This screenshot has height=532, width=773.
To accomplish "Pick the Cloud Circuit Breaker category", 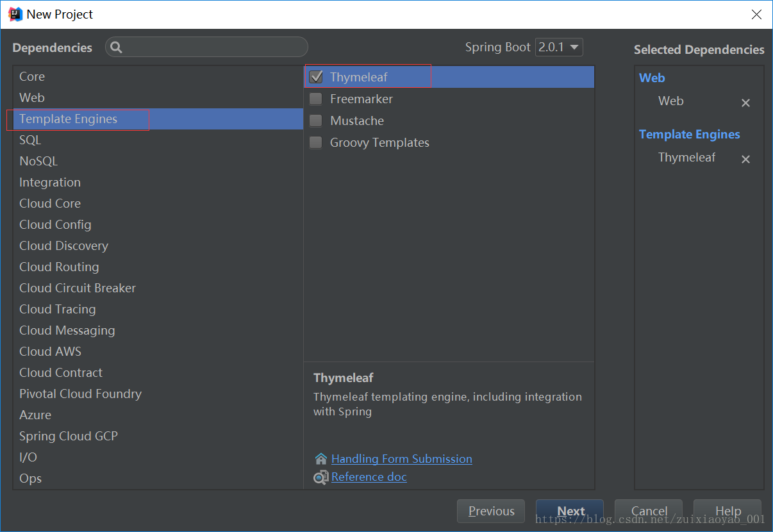I will tap(158, 288).
